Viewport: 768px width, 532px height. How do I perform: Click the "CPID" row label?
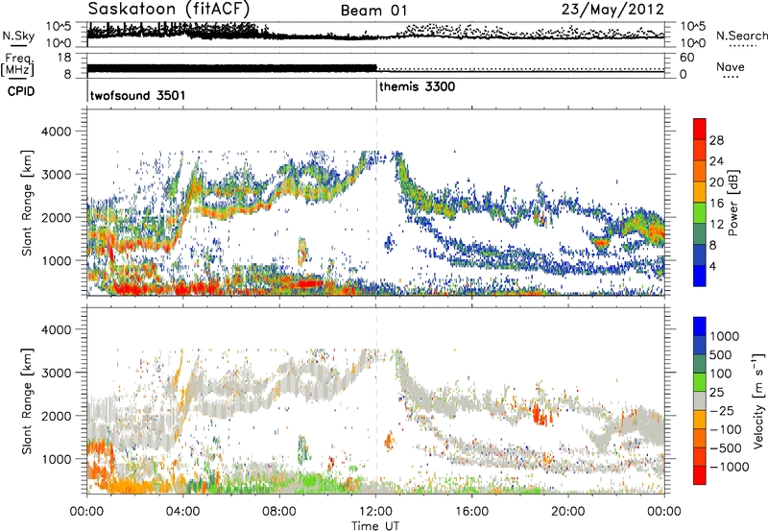(x=21, y=91)
